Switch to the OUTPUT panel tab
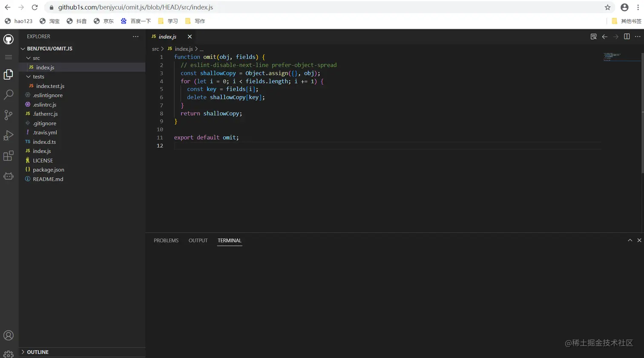Viewport: 644px width, 358px height. click(198, 240)
